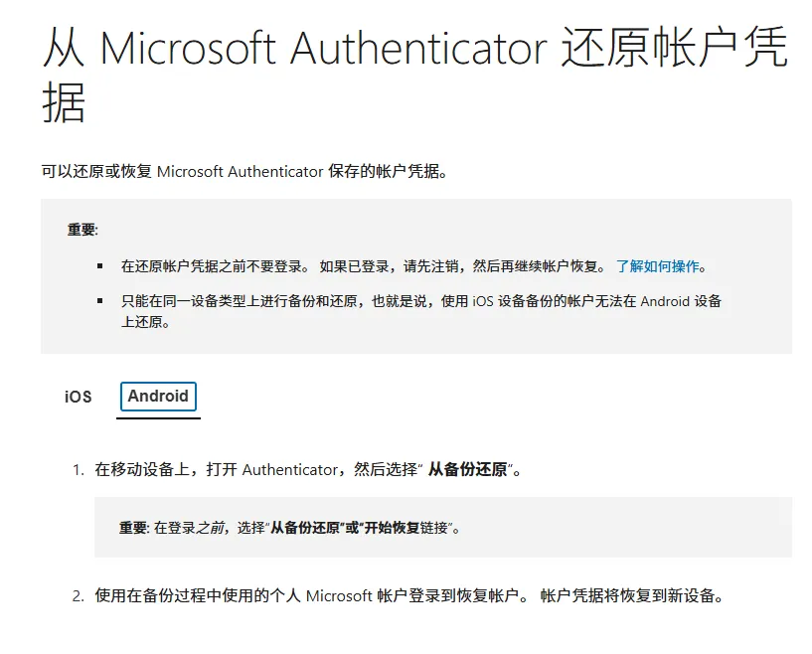Open the 了解如何操作 link
Image resolution: width=812 pixels, height=654 pixels.
click(658, 266)
